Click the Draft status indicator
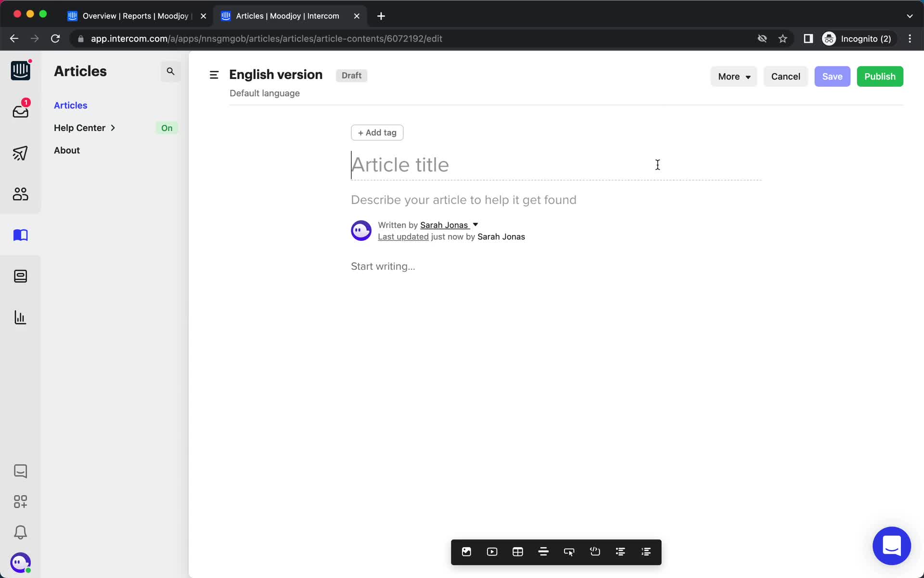 [351, 75]
